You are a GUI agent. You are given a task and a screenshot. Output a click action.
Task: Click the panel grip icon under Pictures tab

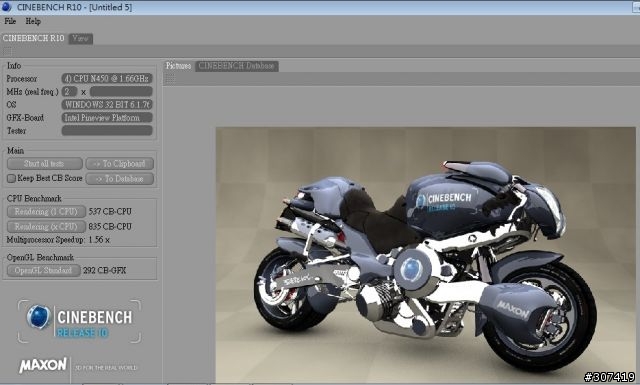(169, 79)
